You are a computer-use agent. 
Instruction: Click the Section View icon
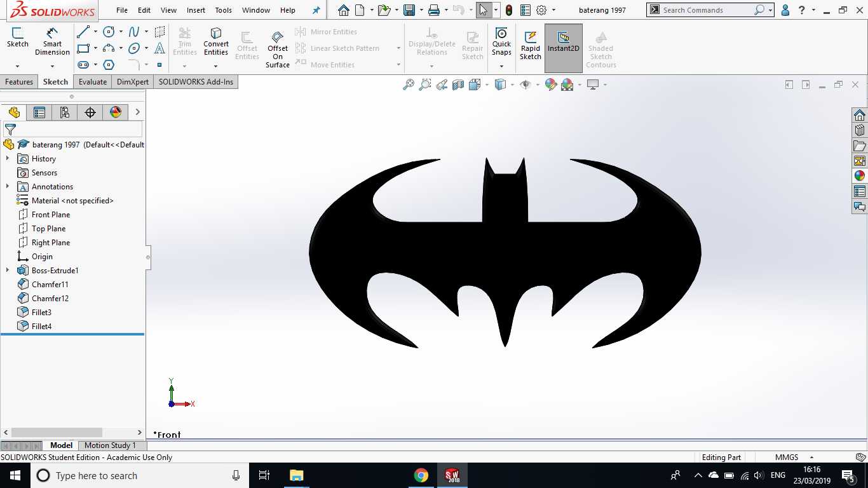pos(458,85)
